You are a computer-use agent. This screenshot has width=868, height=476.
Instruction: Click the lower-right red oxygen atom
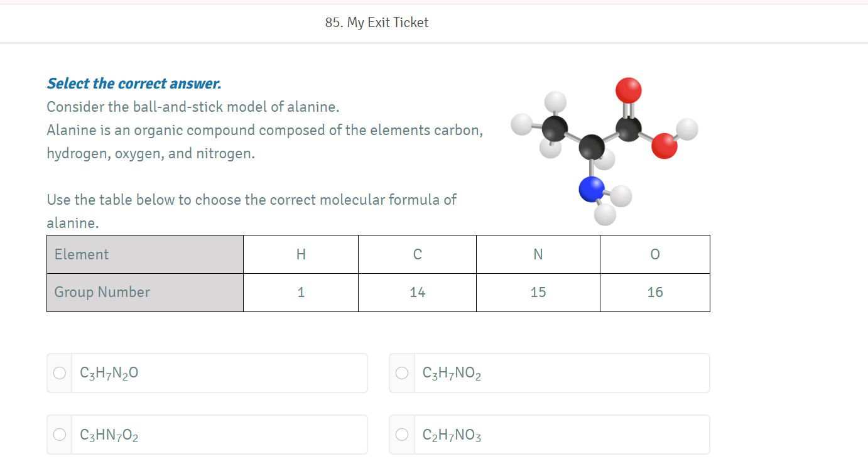664,146
